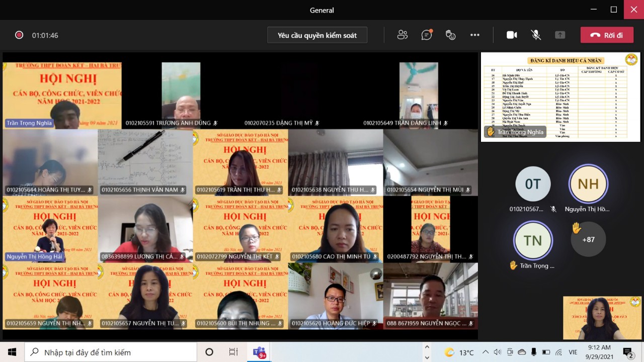Select Nguyễn Thị Kết's video tile
This screenshot has height=362, width=644.
(240, 229)
